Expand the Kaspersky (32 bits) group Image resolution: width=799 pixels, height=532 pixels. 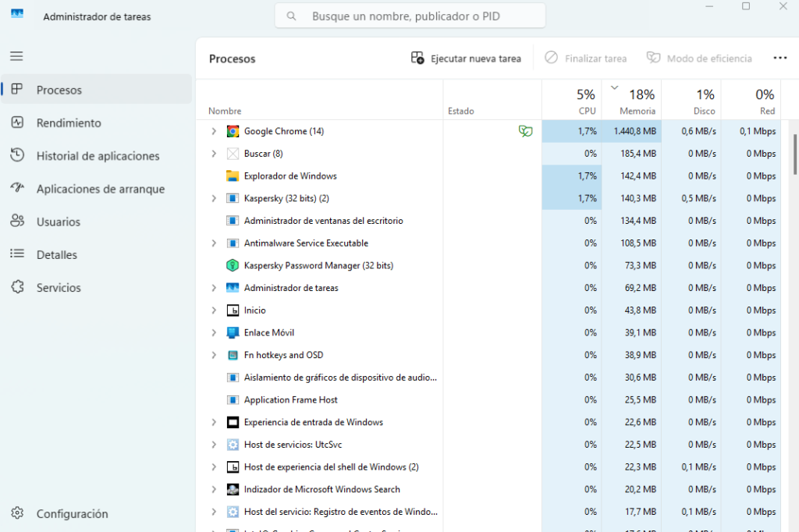(213, 198)
